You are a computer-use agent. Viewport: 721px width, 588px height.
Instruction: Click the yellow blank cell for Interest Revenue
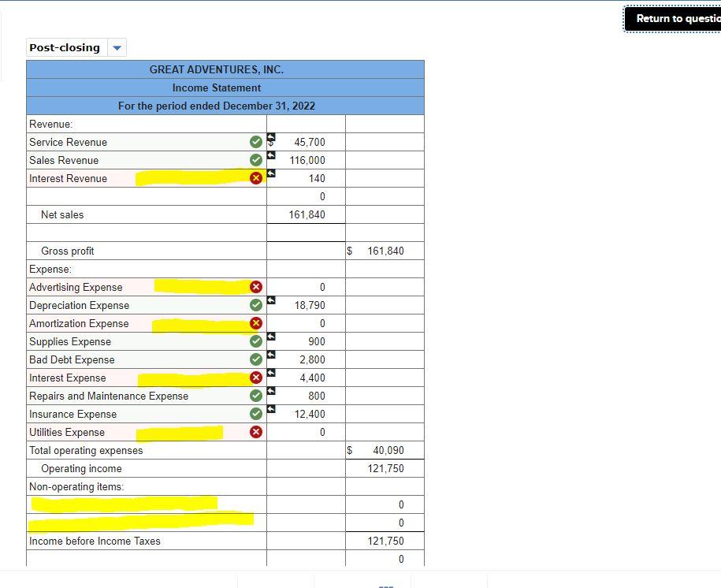coord(189,177)
